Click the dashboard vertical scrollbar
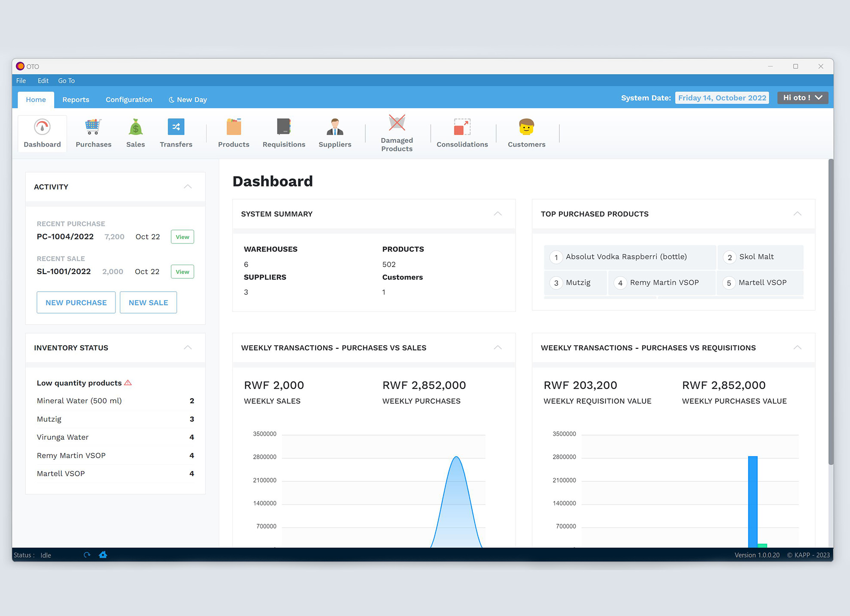Image resolution: width=850 pixels, height=616 pixels. click(831, 311)
